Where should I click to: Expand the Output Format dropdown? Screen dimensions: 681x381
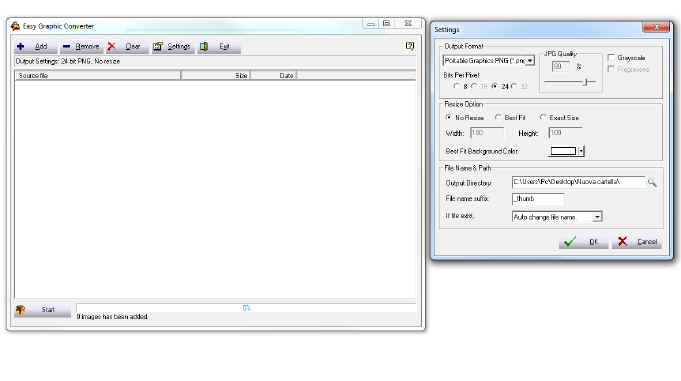pyautogui.click(x=530, y=61)
